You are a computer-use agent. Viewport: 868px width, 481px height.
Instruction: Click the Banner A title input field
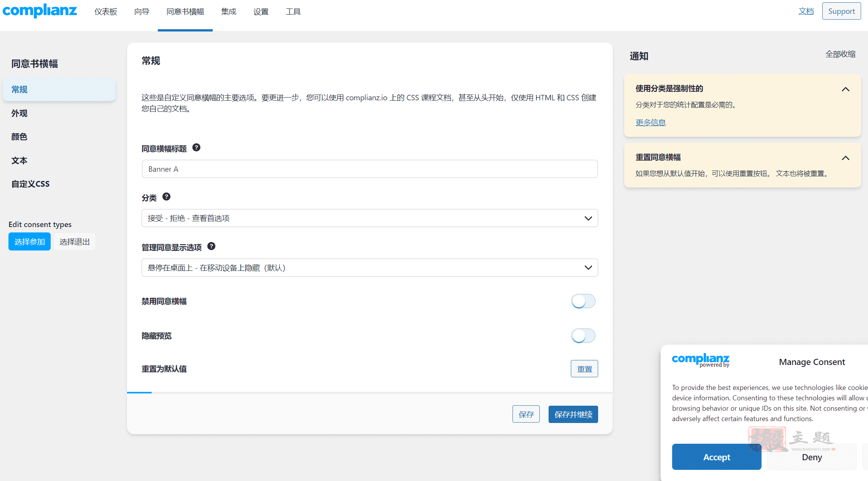coord(370,169)
